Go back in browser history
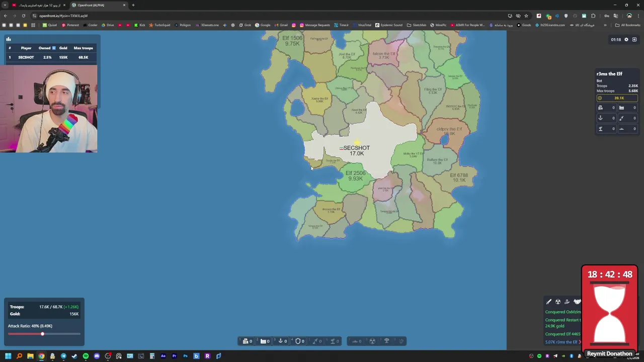The width and height of the screenshot is (644, 362). [x=6, y=16]
